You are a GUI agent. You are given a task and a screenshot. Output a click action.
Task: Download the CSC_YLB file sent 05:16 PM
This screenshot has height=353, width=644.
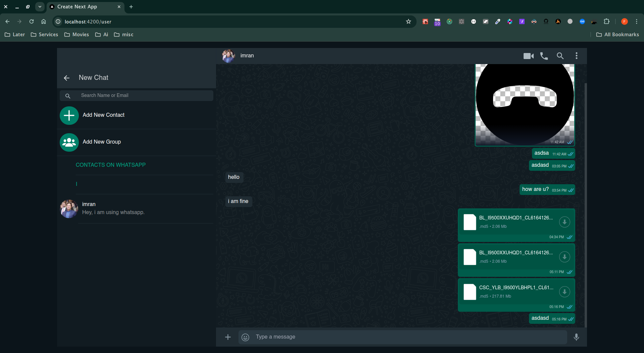point(565,292)
